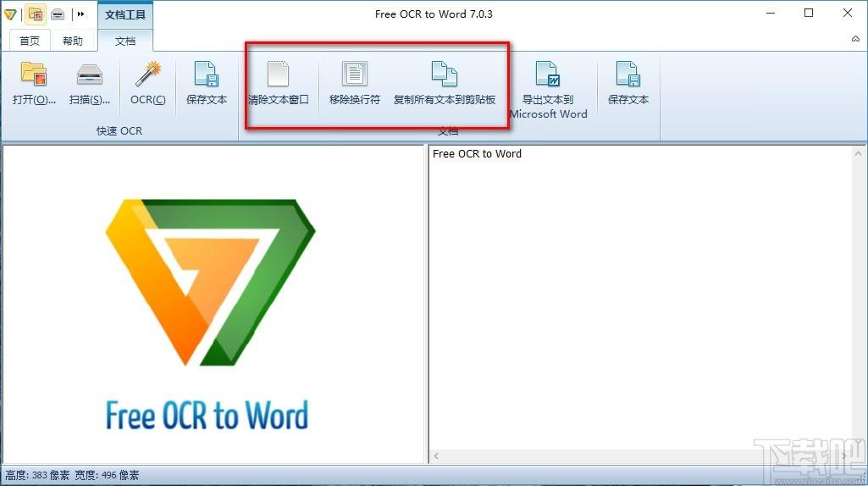Click the 快速 OCR group label
868x486 pixels.
[119, 131]
